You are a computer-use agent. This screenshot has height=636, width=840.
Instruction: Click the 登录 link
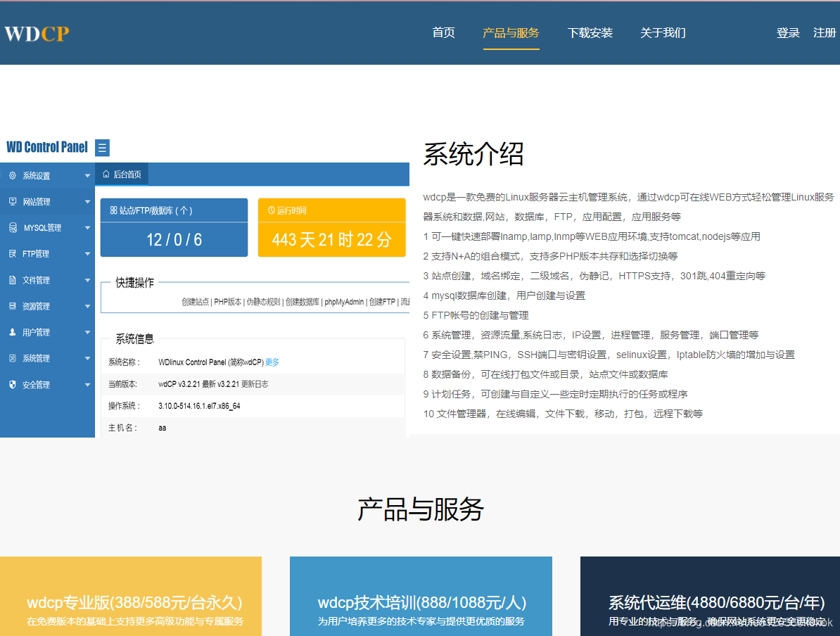[x=788, y=32]
